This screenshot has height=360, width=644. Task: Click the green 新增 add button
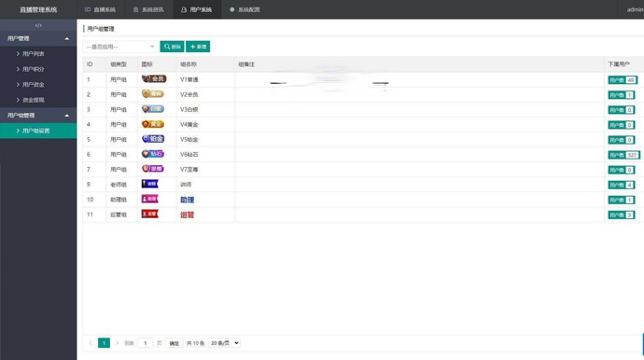[198, 47]
